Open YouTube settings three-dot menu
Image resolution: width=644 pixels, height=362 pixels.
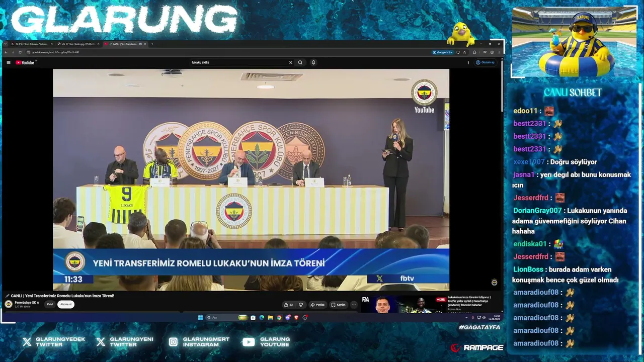tap(468, 62)
